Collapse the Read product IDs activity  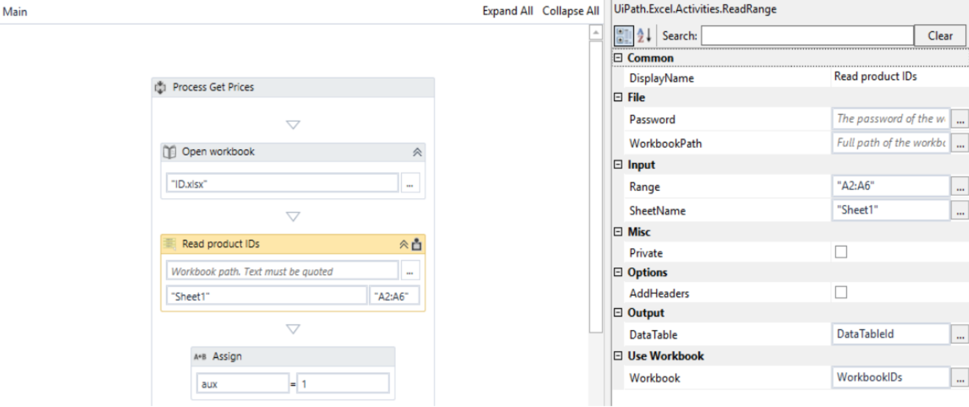[x=404, y=244]
